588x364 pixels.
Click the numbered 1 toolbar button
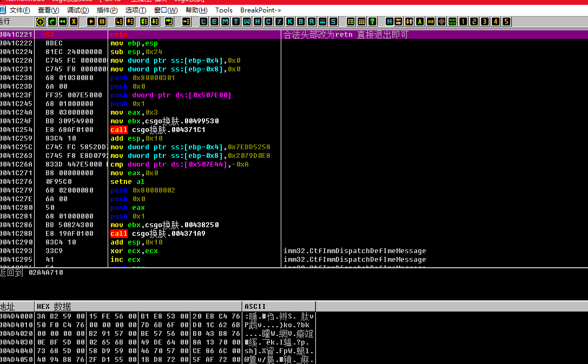point(464,22)
